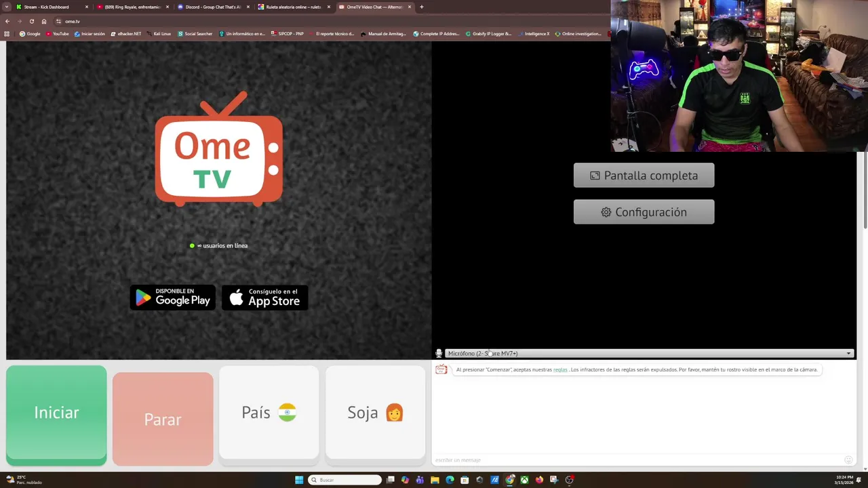The width and height of the screenshot is (868, 488).
Task: Click the browser forward arrow
Action: pyautogui.click(x=20, y=21)
